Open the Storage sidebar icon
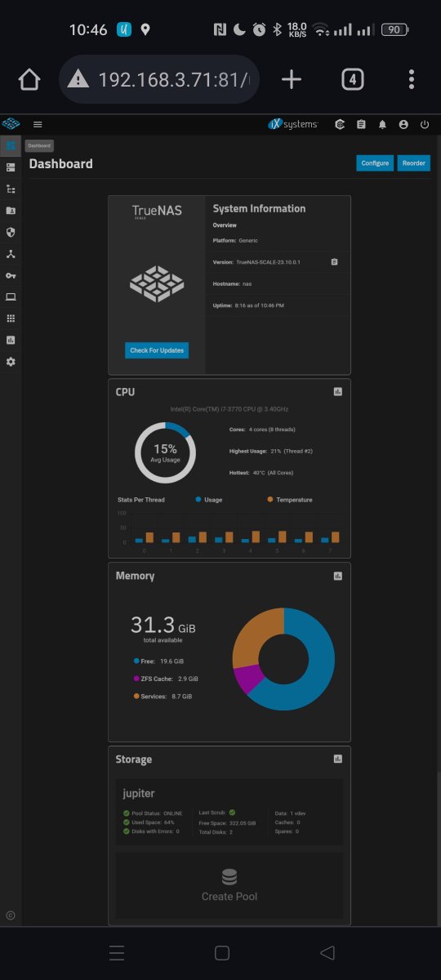Screen dimensions: 441x980 coord(11,167)
